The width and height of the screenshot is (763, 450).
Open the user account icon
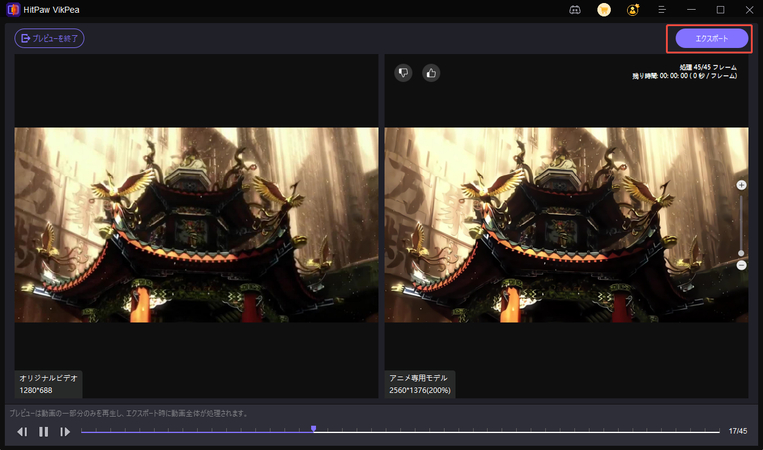click(x=633, y=10)
